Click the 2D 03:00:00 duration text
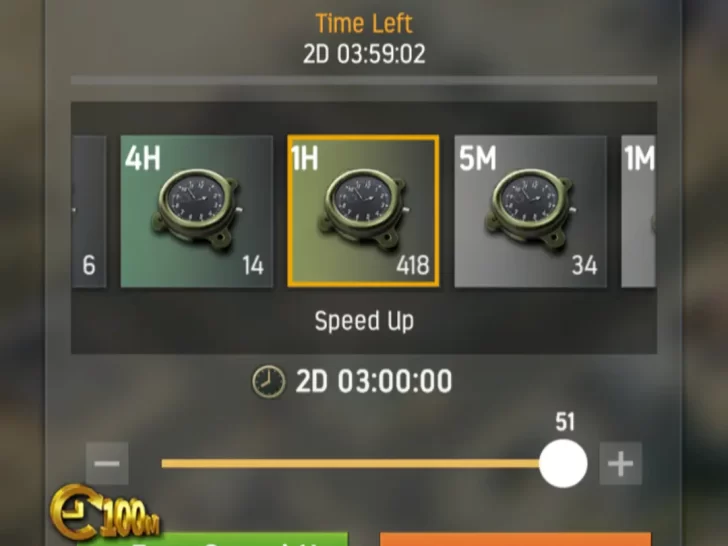Viewport: 728px width, 546px height. [x=374, y=381]
